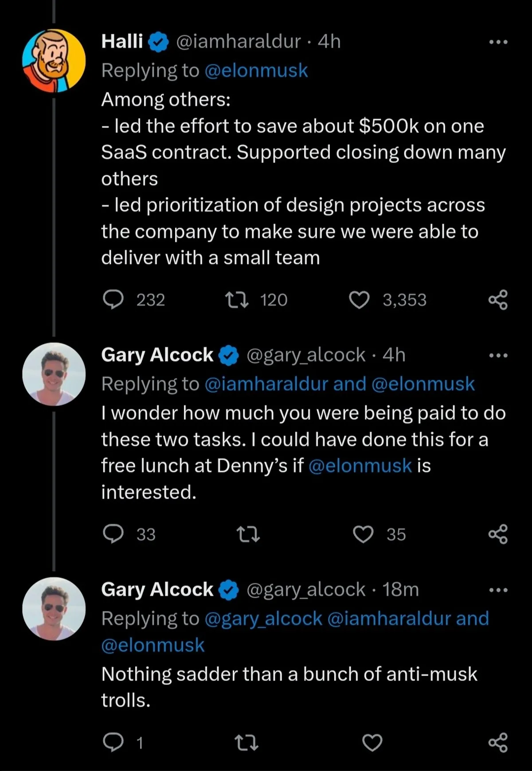
Task: Open more menu on Gary's 4h tweet
Action: click(498, 355)
